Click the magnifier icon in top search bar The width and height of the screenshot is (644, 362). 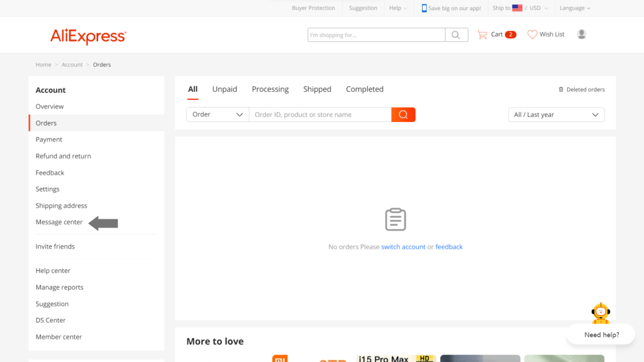[x=456, y=35]
